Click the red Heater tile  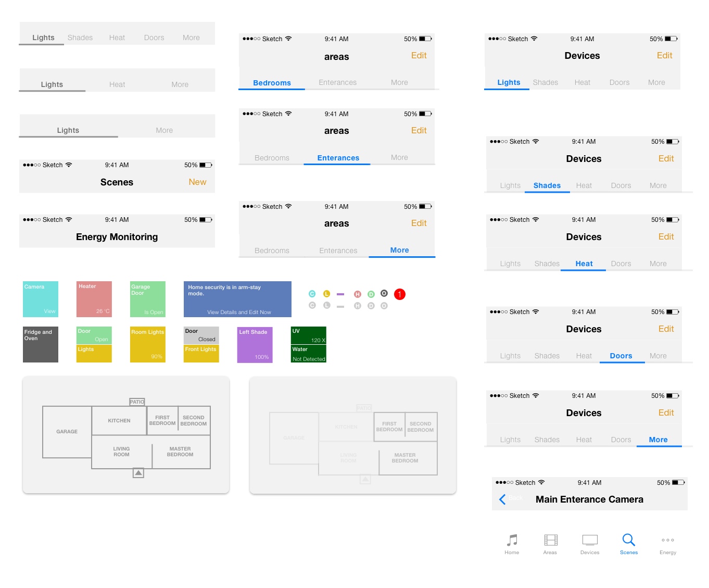click(94, 299)
